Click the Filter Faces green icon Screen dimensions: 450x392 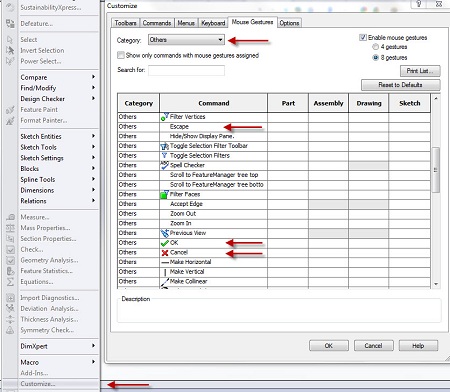[x=164, y=194]
